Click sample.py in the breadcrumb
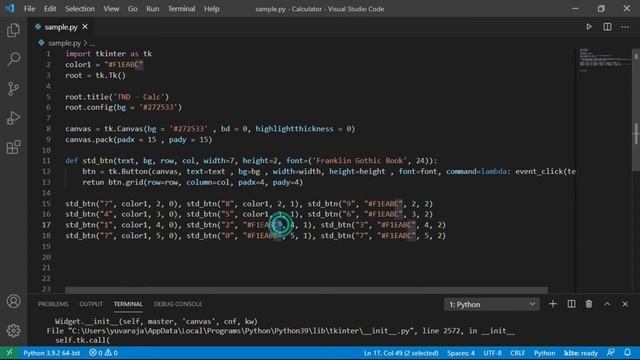The image size is (640, 360). [64, 43]
